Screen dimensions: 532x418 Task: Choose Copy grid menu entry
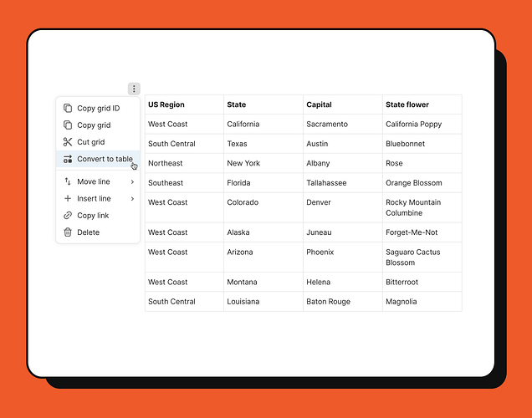tap(98, 125)
